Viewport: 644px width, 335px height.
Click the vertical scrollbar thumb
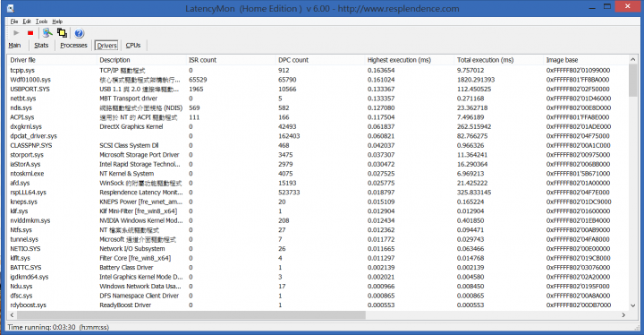[x=633, y=81]
